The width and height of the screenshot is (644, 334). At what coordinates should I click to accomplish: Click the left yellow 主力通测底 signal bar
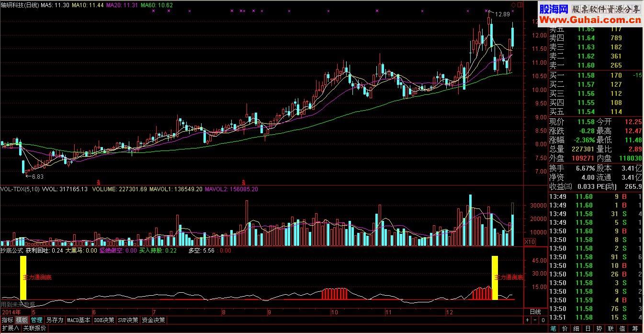[x=23, y=278]
